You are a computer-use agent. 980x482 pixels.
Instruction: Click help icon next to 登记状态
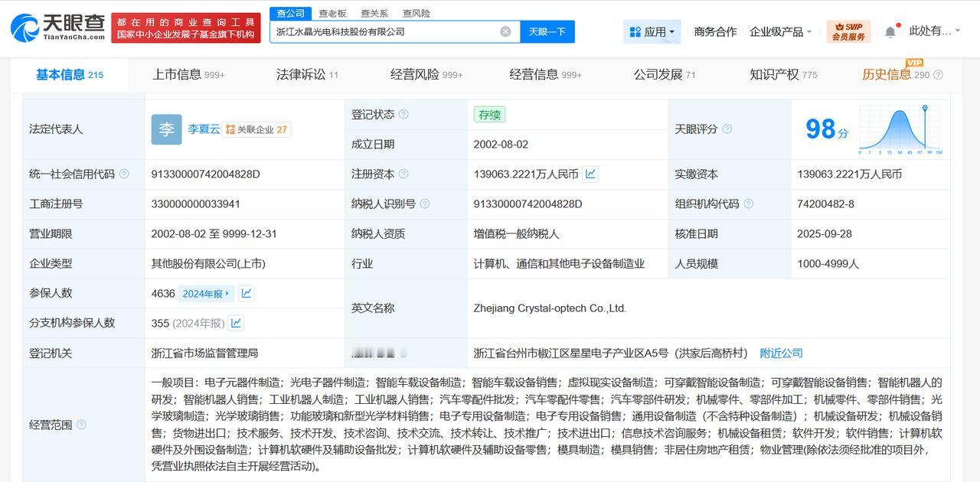coord(403,114)
